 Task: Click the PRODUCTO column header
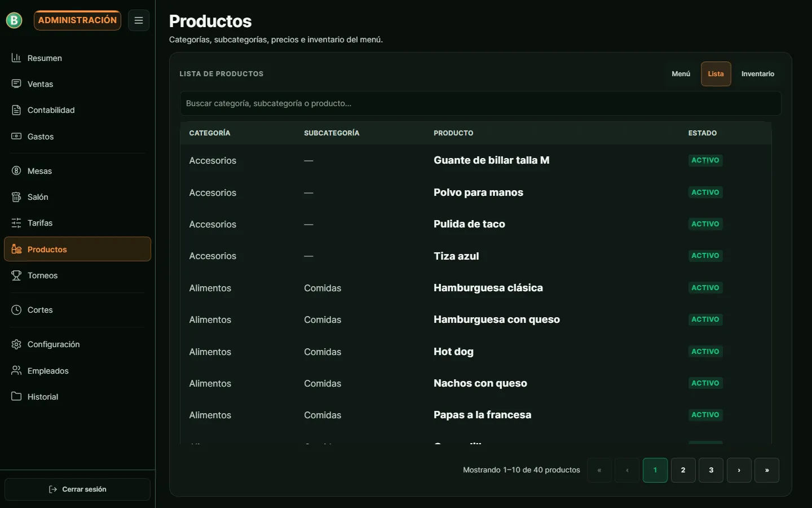click(453, 133)
